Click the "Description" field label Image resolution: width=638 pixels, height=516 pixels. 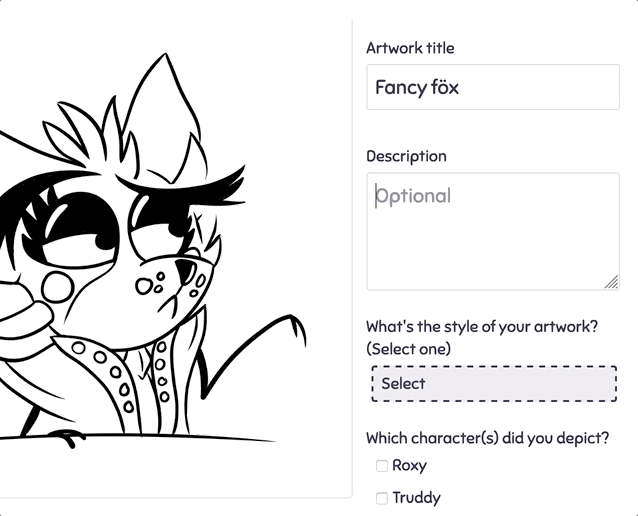(x=406, y=156)
